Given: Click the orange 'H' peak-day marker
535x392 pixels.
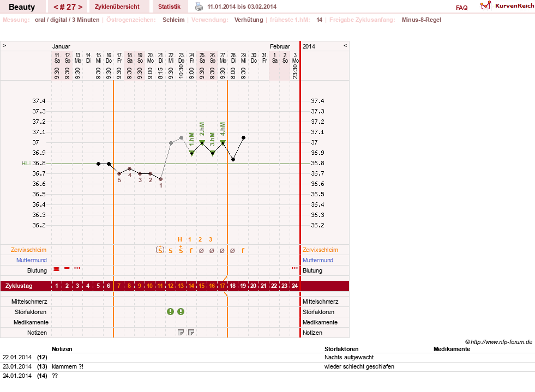Looking at the screenshot, I should (x=180, y=239).
